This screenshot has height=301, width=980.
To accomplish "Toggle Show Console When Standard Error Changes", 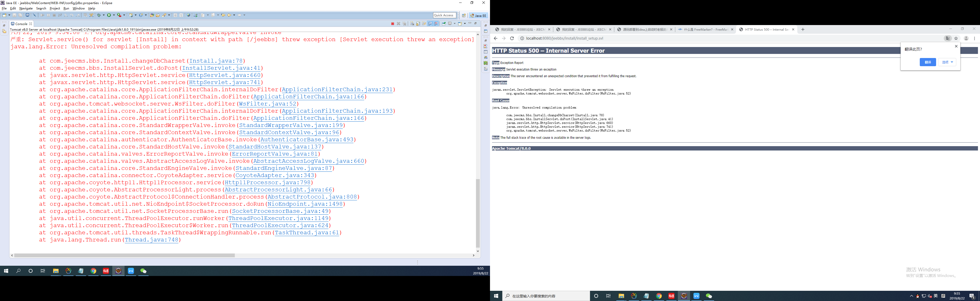I will click(436, 24).
